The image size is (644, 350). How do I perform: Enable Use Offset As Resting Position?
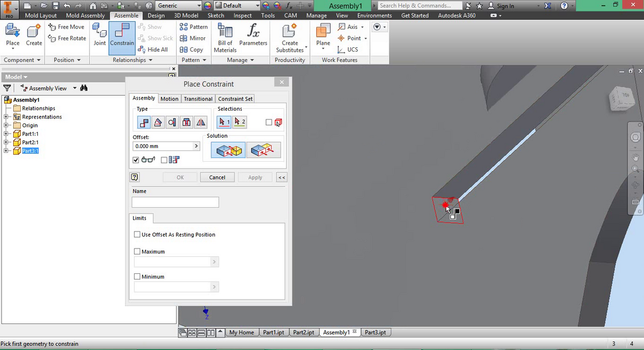point(137,234)
